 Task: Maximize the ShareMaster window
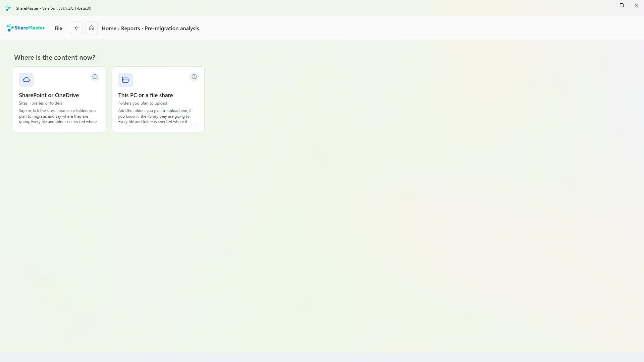(622, 5)
